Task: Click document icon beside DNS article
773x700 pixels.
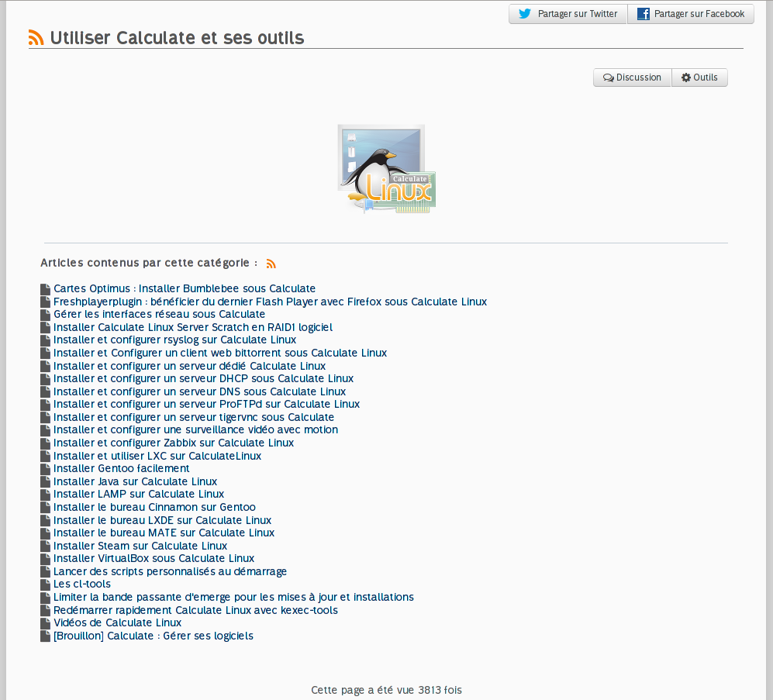Action: 45,392
